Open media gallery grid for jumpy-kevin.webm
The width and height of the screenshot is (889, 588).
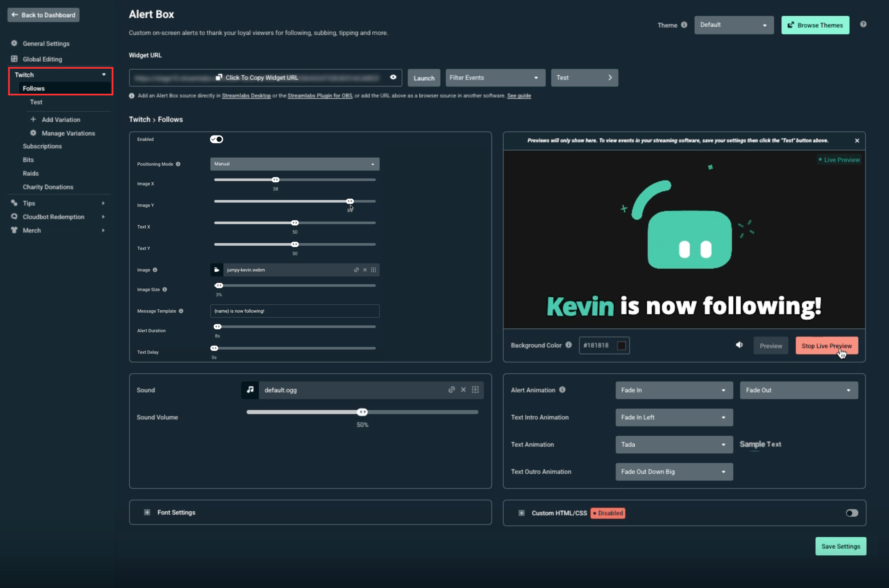[373, 270]
